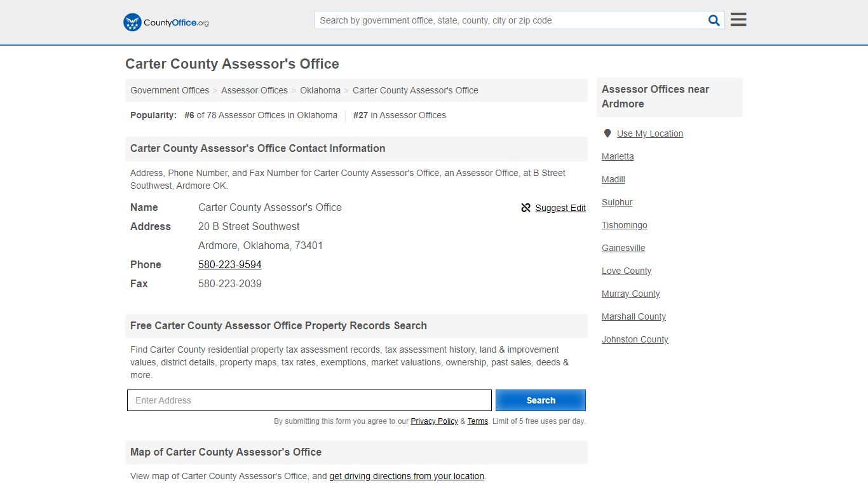The width and height of the screenshot is (868, 488).
Task: Select text Ardmore, Oklahoma, 73401
Action: point(261,245)
